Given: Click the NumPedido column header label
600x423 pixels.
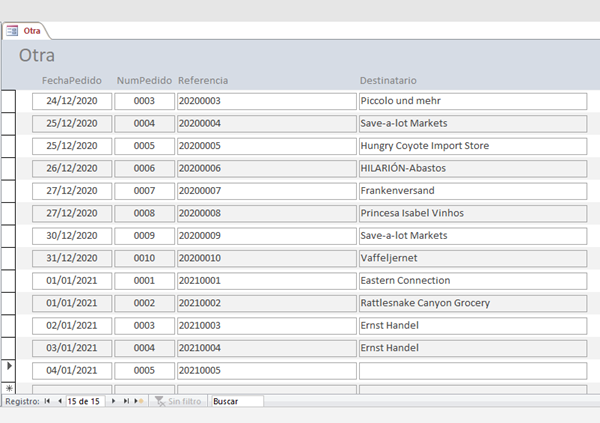Looking at the screenshot, I should pyautogui.click(x=144, y=80).
